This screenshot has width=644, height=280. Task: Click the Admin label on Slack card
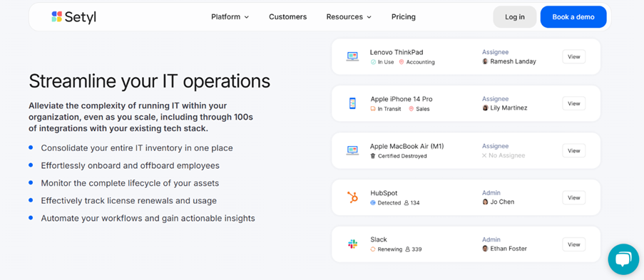491,239
